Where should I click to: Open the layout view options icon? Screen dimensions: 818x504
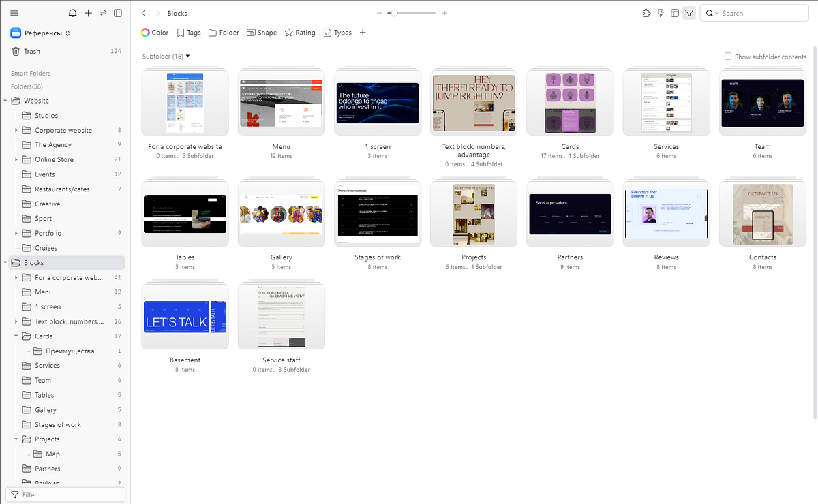click(x=675, y=13)
